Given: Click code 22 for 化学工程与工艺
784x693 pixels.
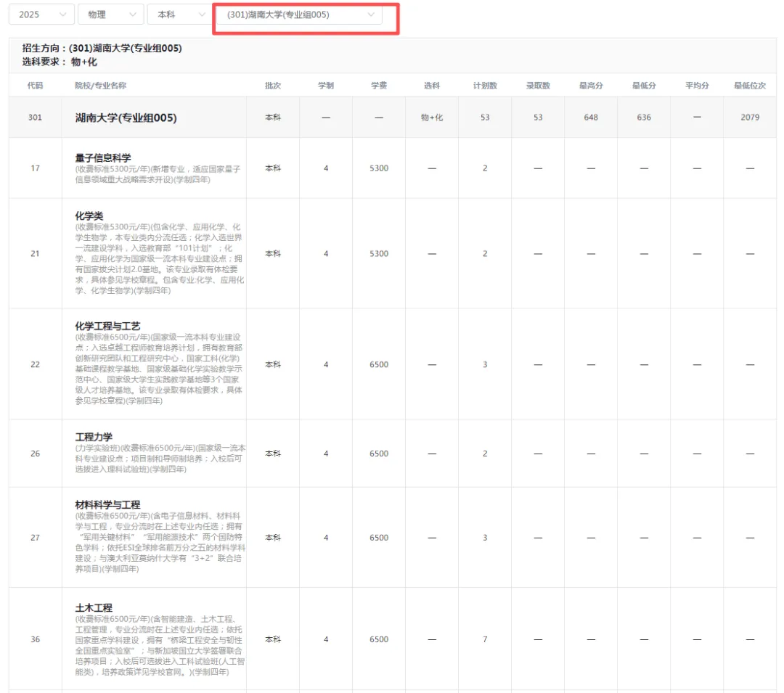Looking at the screenshot, I should point(35,365).
